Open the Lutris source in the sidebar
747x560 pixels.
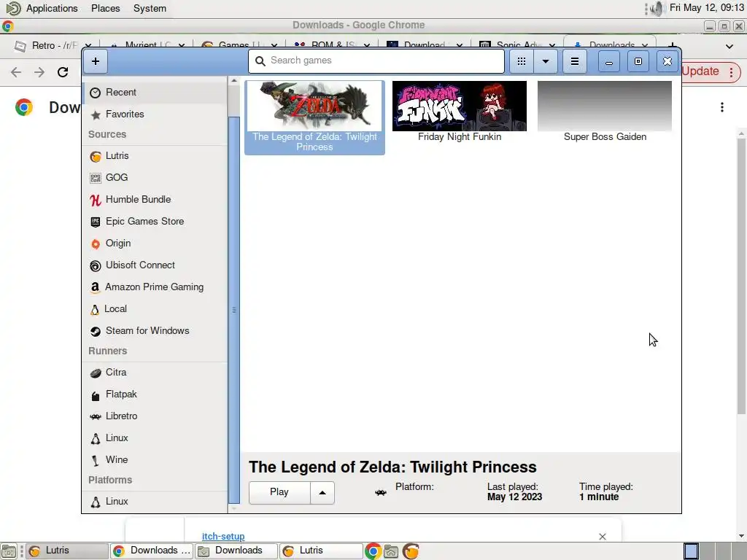tap(155, 156)
